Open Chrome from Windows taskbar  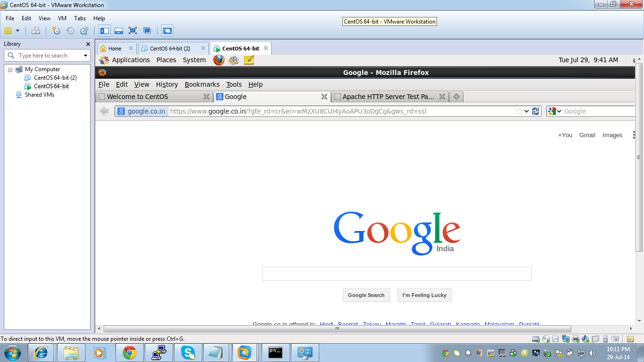pyautogui.click(x=130, y=353)
